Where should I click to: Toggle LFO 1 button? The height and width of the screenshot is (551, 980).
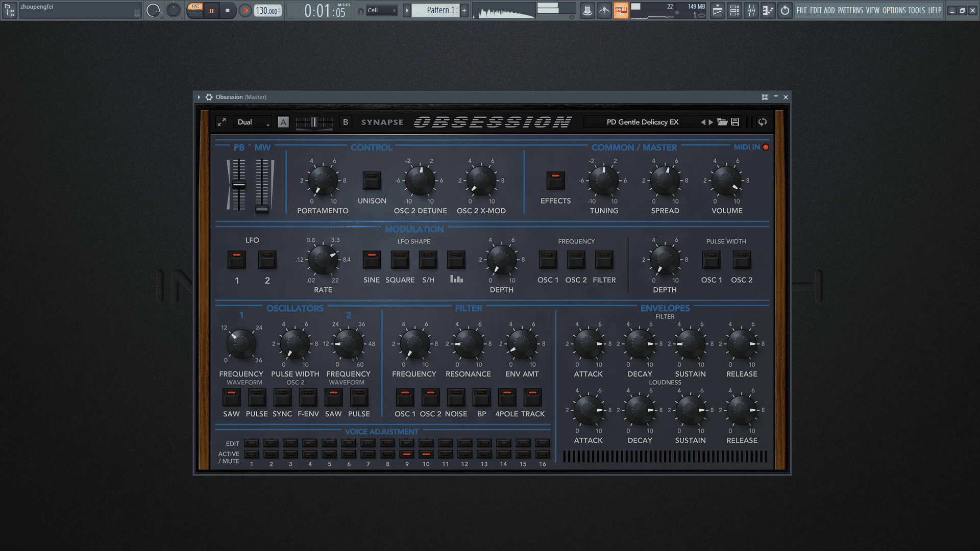236,260
